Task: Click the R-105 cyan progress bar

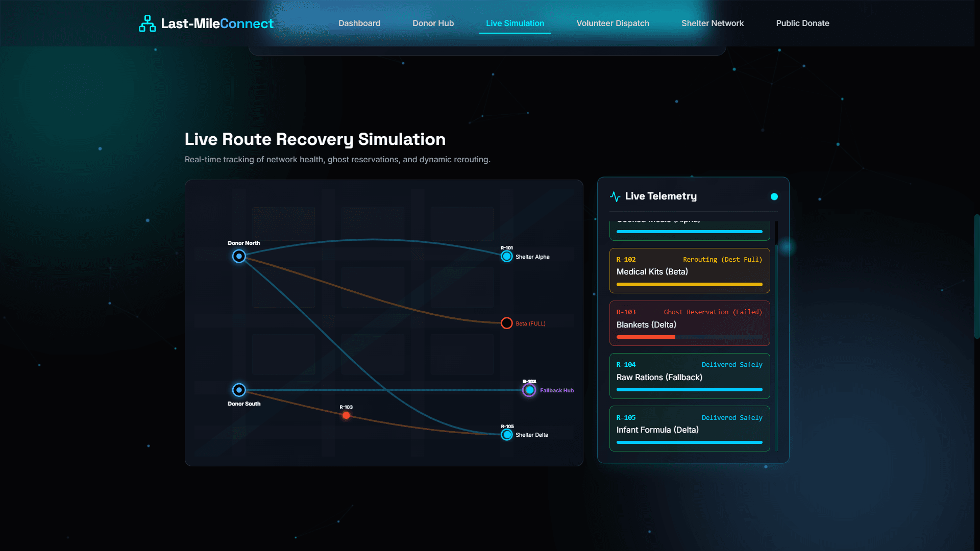Action: click(x=690, y=442)
